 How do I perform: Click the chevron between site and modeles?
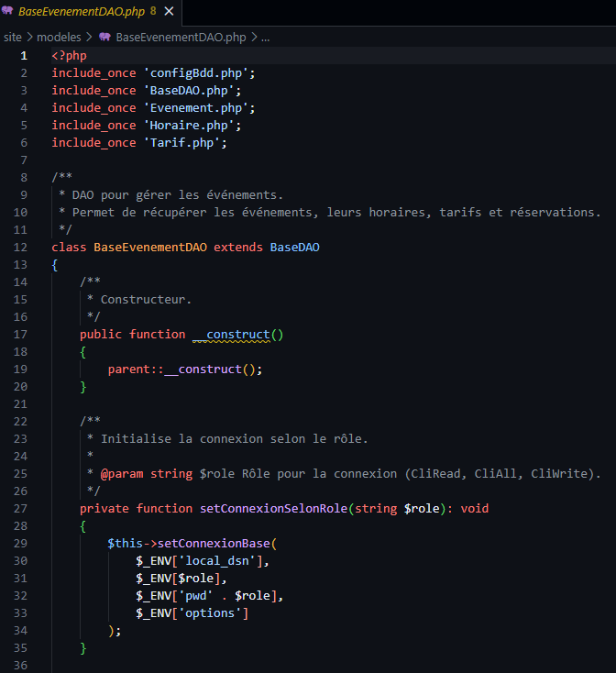click(29, 37)
